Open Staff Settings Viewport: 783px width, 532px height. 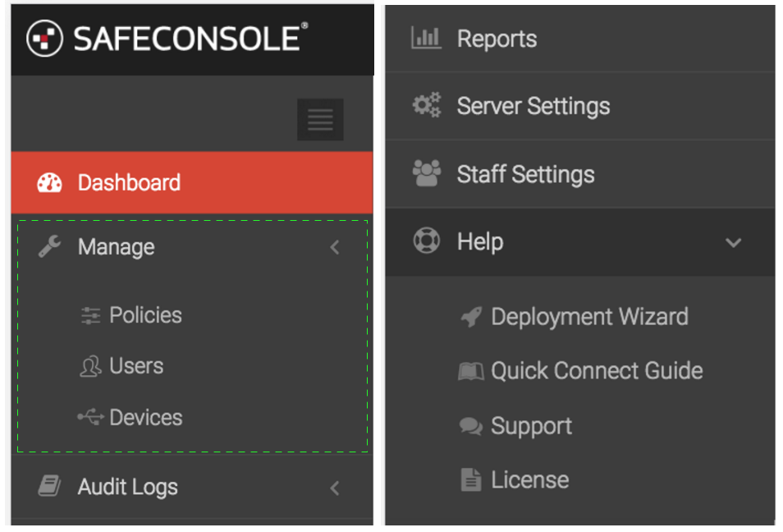pyautogui.click(x=525, y=174)
